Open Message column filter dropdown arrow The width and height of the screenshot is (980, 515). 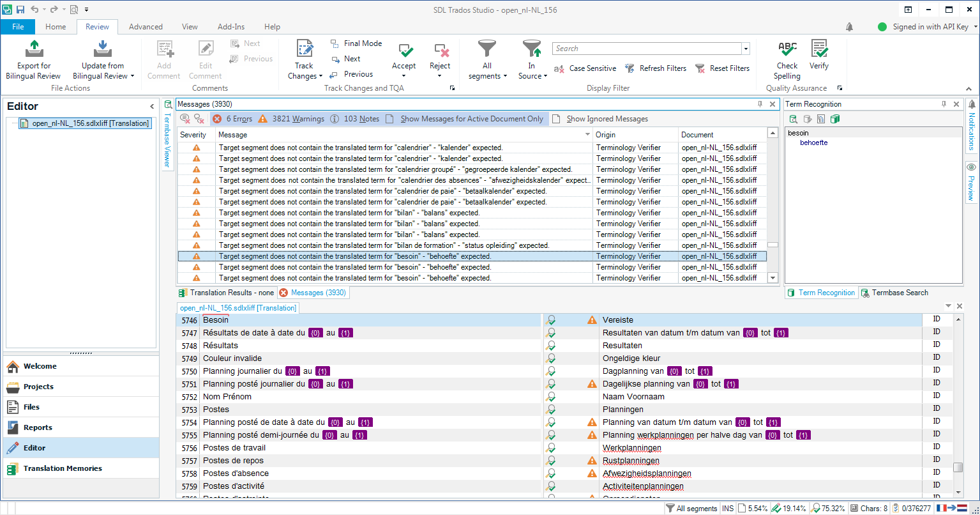point(588,135)
